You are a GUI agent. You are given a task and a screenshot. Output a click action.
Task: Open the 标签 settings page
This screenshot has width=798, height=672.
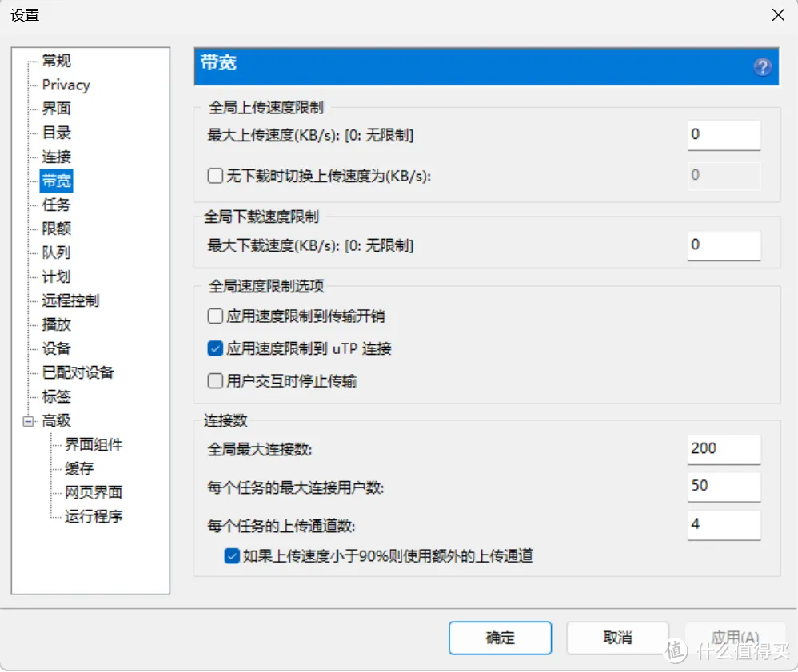tap(56, 396)
